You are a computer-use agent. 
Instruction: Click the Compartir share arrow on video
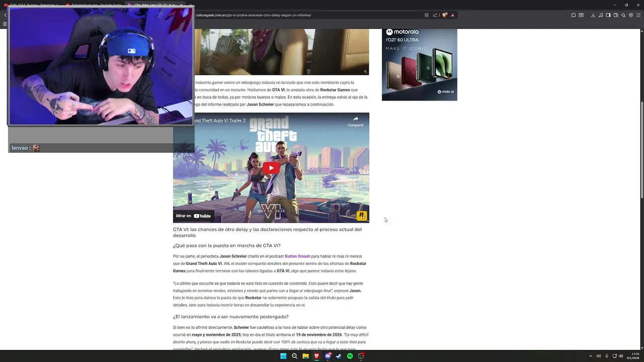(x=356, y=121)
